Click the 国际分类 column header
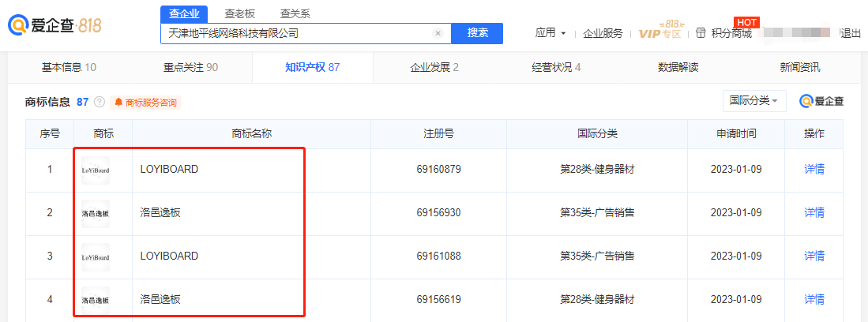The image size is (868, 322). click(x=597, y=134)
